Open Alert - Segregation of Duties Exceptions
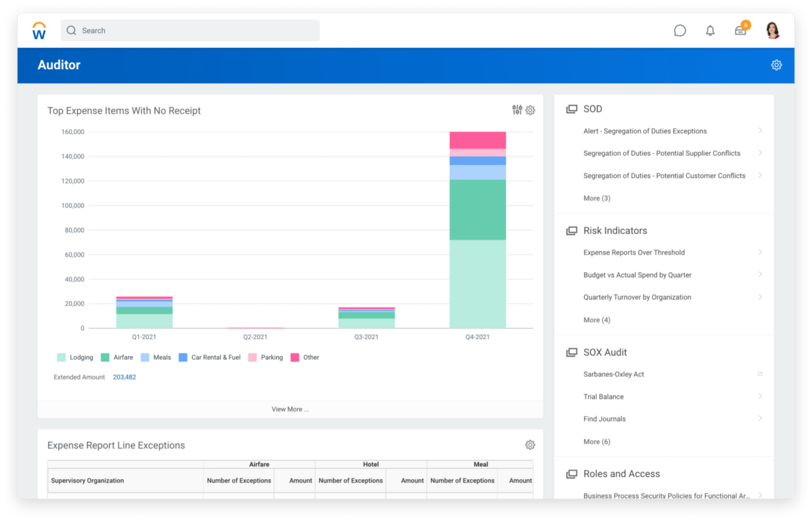Screen dimensions: 812x521 645,131
